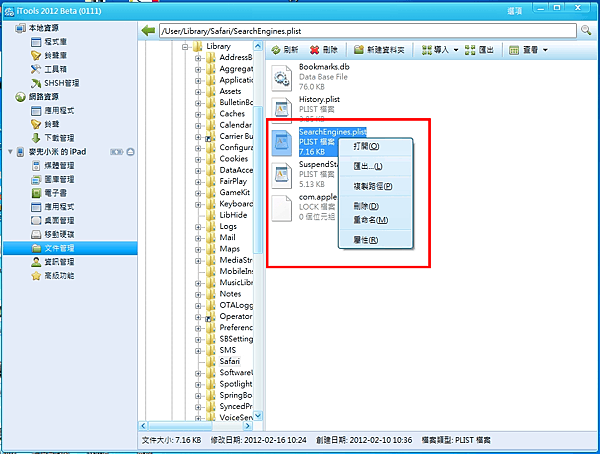Click the tree scroll up arrow

(x=258, y=46)
